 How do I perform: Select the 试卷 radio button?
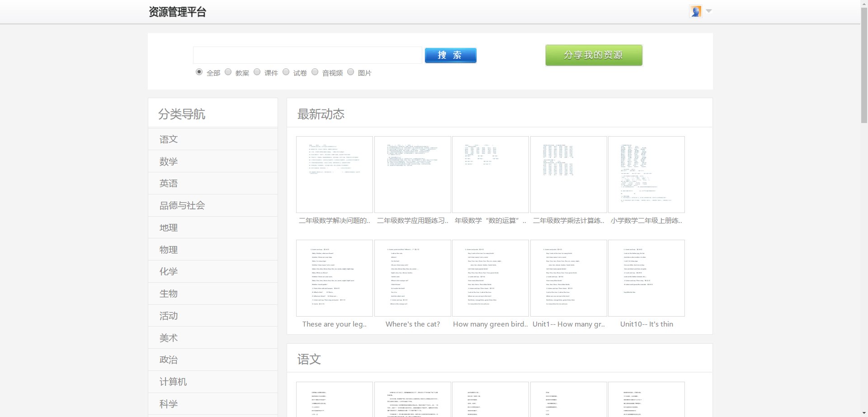tap(286, 72)
